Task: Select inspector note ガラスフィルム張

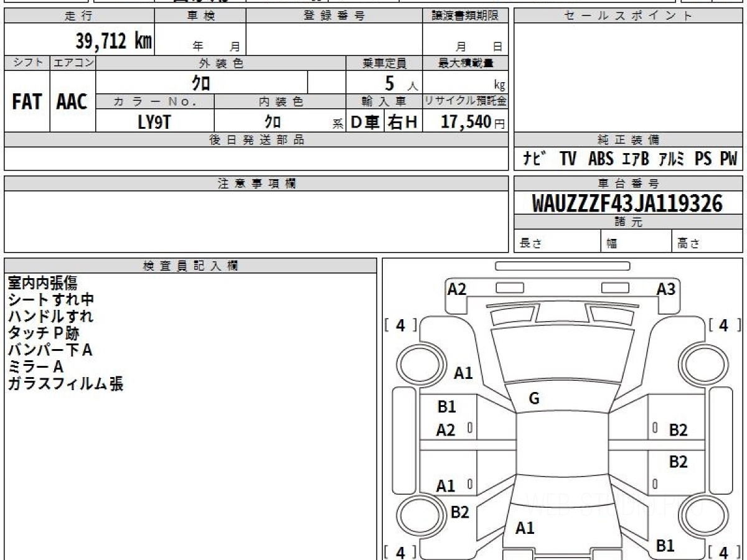Action: point(65,383)
